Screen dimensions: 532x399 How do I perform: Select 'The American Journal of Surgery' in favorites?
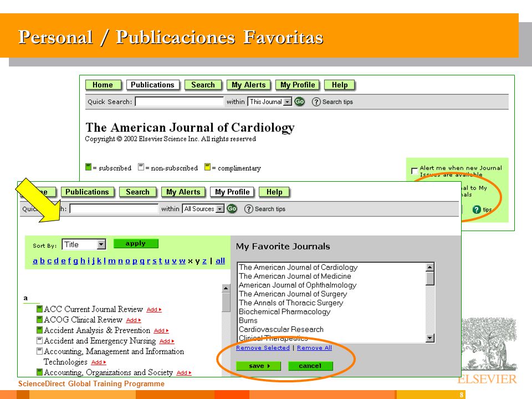293,294
